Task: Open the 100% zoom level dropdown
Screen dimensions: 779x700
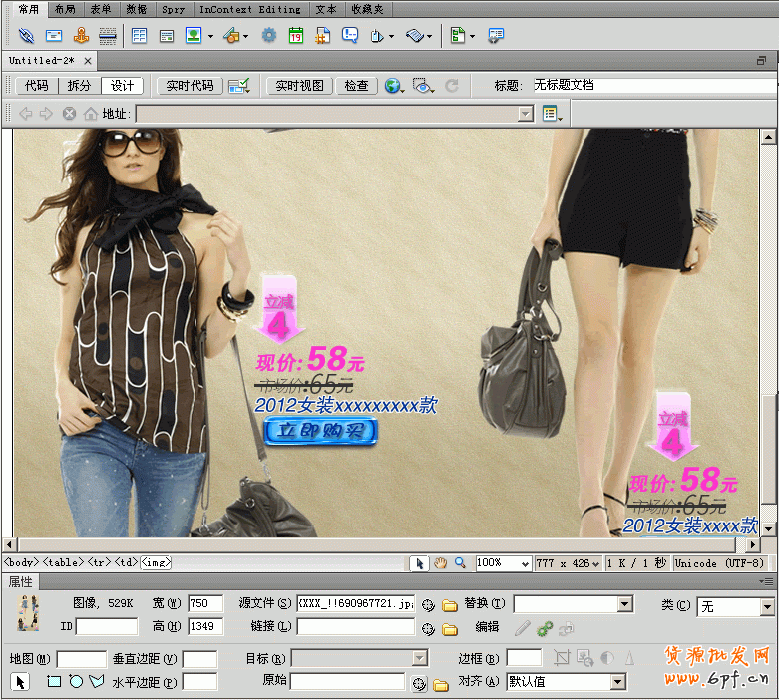Action: (x=523, y=563)
